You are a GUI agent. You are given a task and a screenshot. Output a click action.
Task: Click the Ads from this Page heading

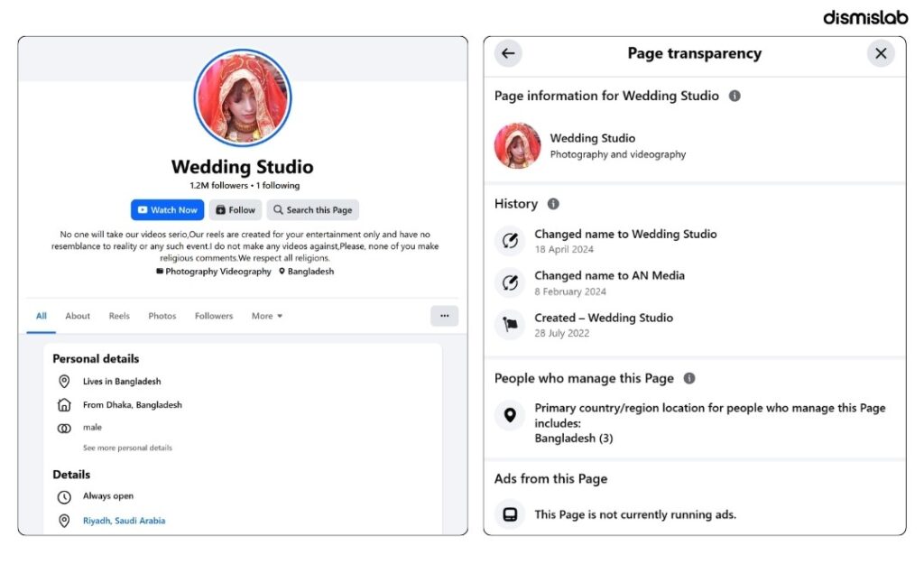pos(550,478)
